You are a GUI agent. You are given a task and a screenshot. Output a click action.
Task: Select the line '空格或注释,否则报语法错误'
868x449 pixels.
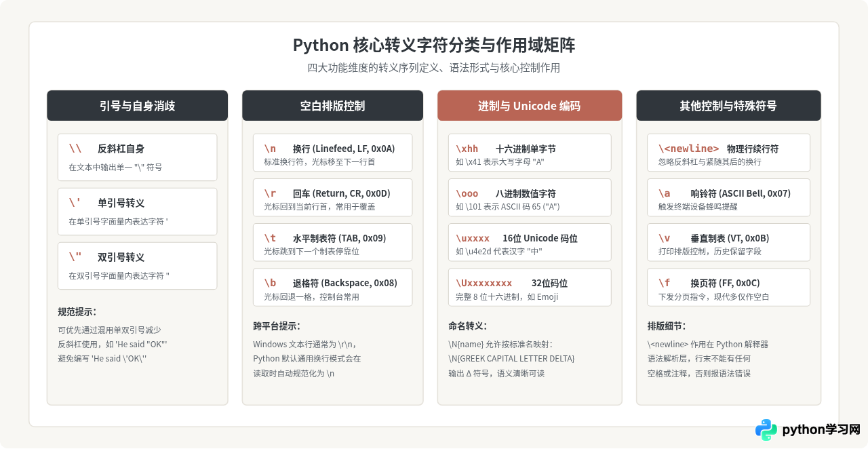click(x=698, y=372)
